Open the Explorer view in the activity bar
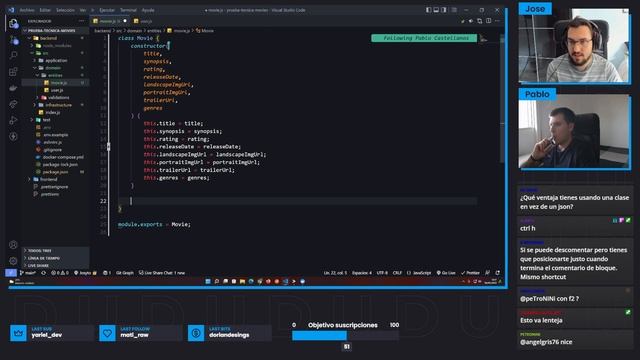640x360 pixels. click(13, 23)
